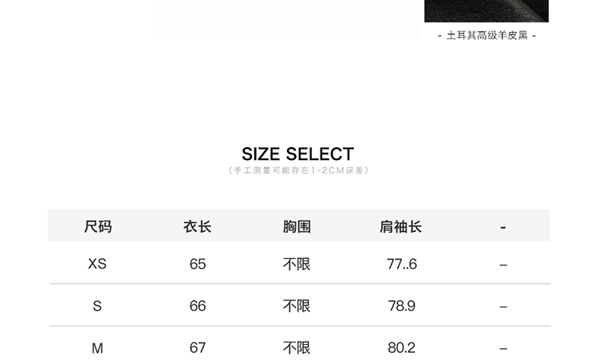Select the 肩袖长 column header
The height and width of the screenshot is (364, 598).
coord(400,227)
